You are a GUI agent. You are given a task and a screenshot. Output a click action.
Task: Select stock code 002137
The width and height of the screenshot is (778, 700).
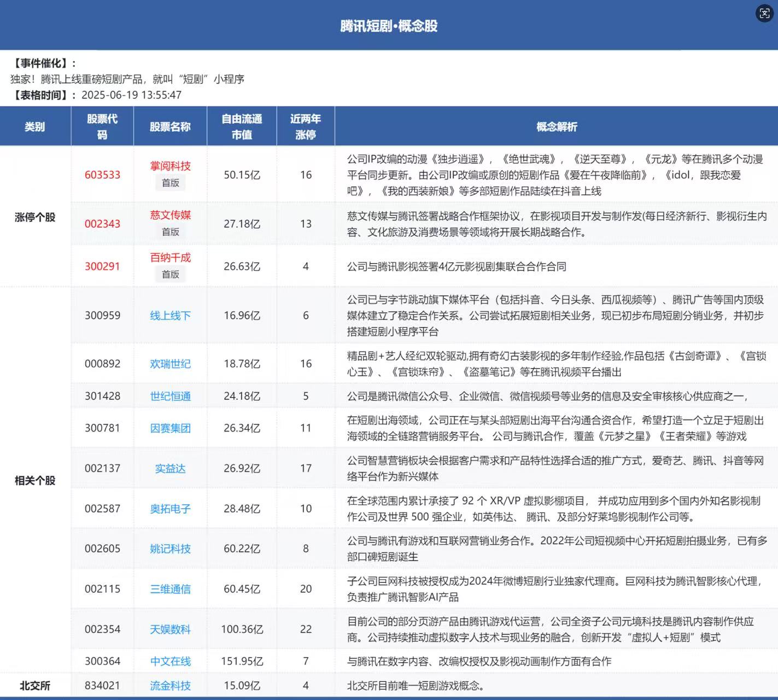[x=102, y=468]
